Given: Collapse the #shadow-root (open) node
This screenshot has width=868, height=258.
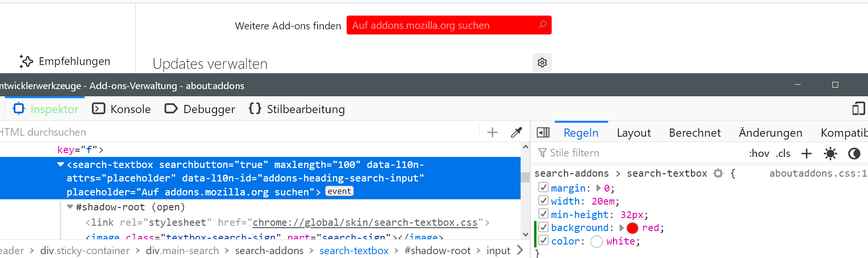Looking at the screenshot, I should [70, 207].
